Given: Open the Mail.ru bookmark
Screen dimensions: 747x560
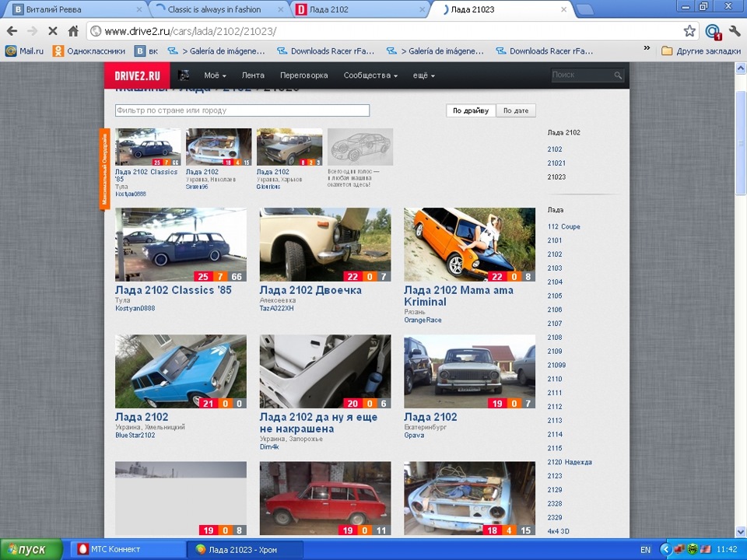Looking at the screenshot, I should pos(24,51).
